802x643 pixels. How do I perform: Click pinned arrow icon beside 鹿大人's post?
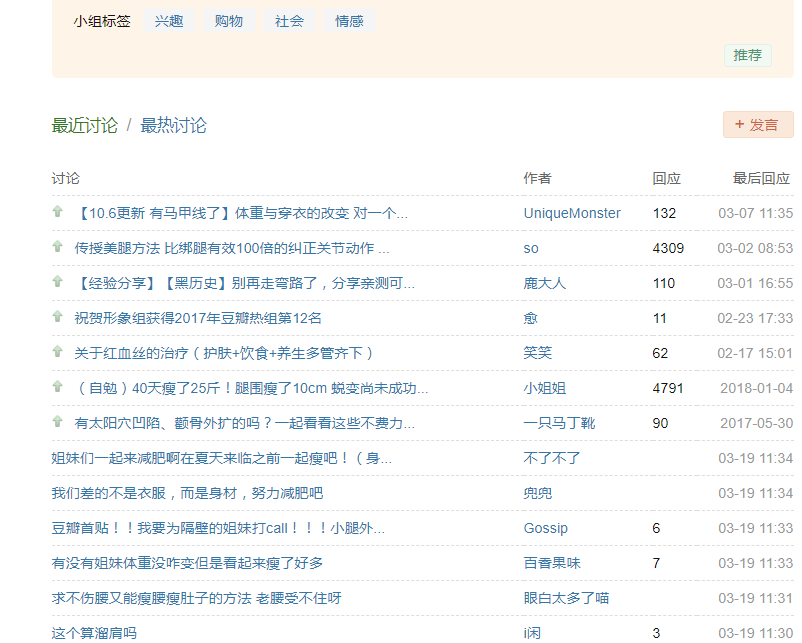tap(58, 282)
